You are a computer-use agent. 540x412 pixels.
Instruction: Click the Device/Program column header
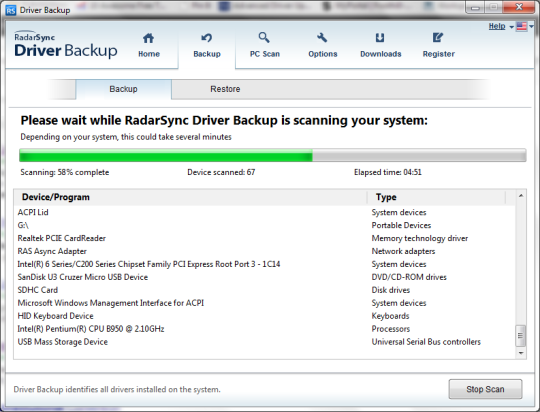point(190,197)
